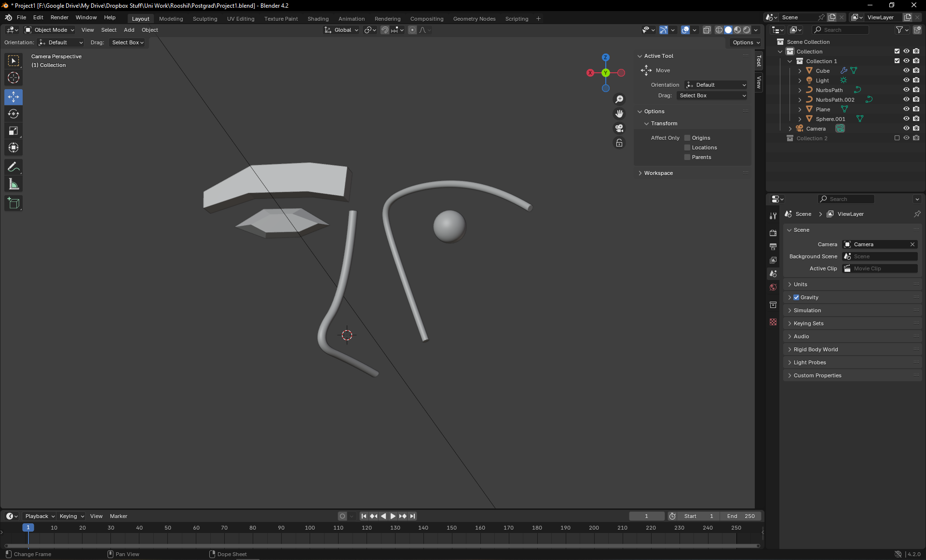Activate the Annotate pencil tool
The height and width of the screenshot is (560, 926).
(x=14, y=167)
